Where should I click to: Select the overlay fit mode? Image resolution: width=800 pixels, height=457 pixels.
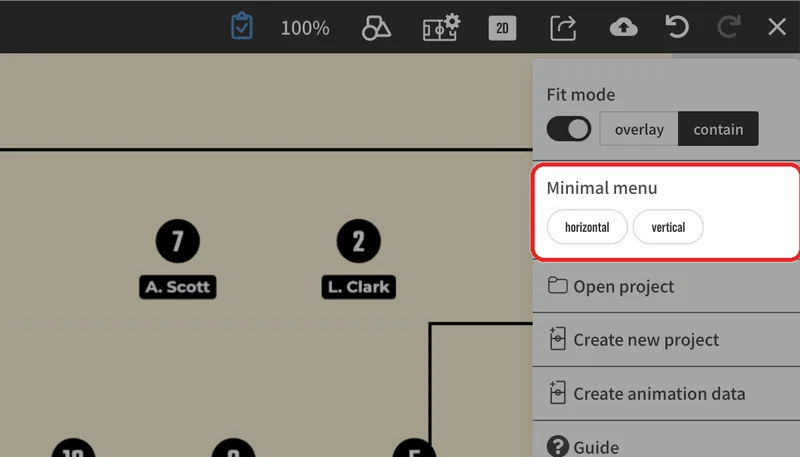(x=639, y=129)
